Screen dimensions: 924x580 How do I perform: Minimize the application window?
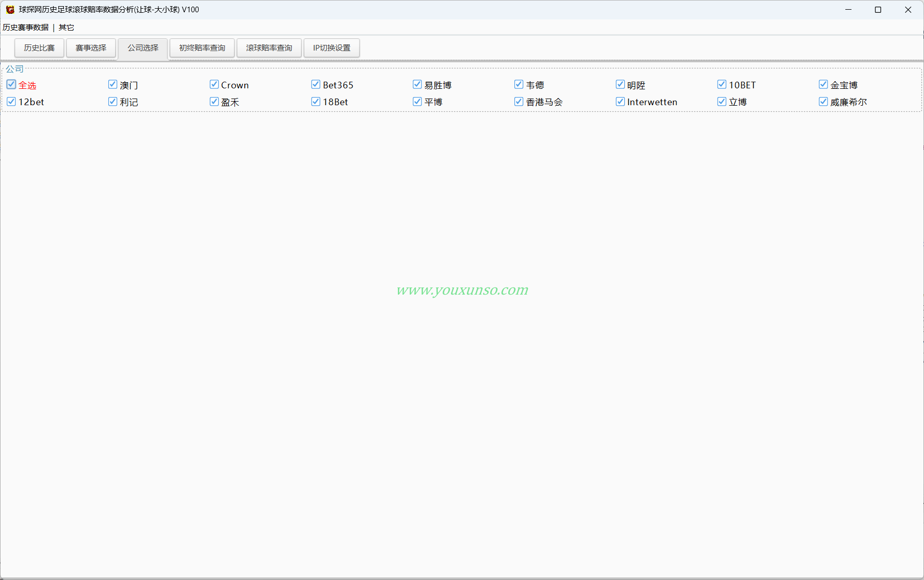(x=848, y=10)
